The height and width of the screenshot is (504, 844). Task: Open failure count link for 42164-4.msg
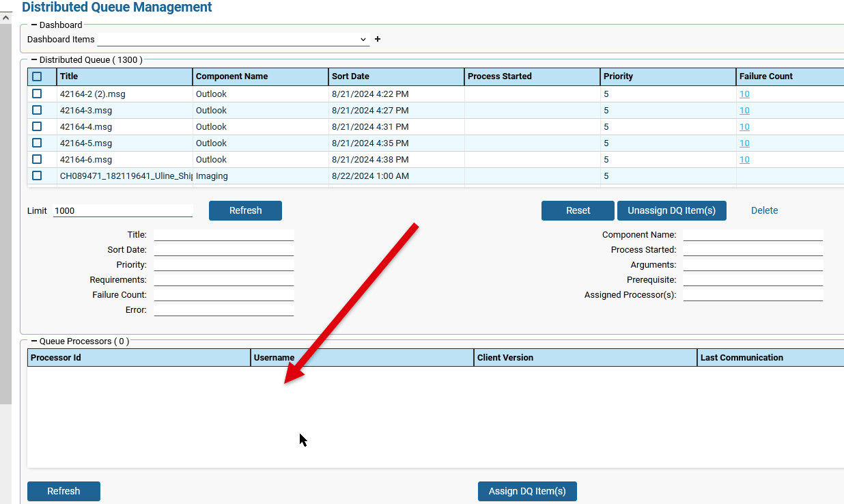(x=744, y=127)
